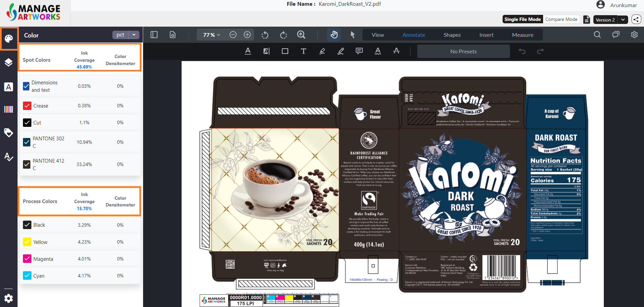Click the 45.69% spot ink coverage value
644x307 pixels.
coord(84,67)
